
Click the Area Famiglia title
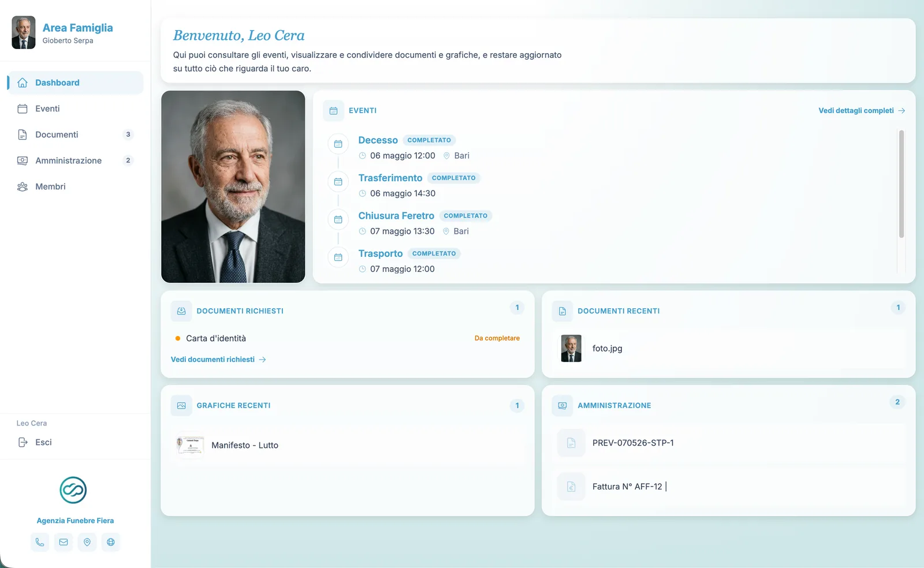tap(78, 28)
